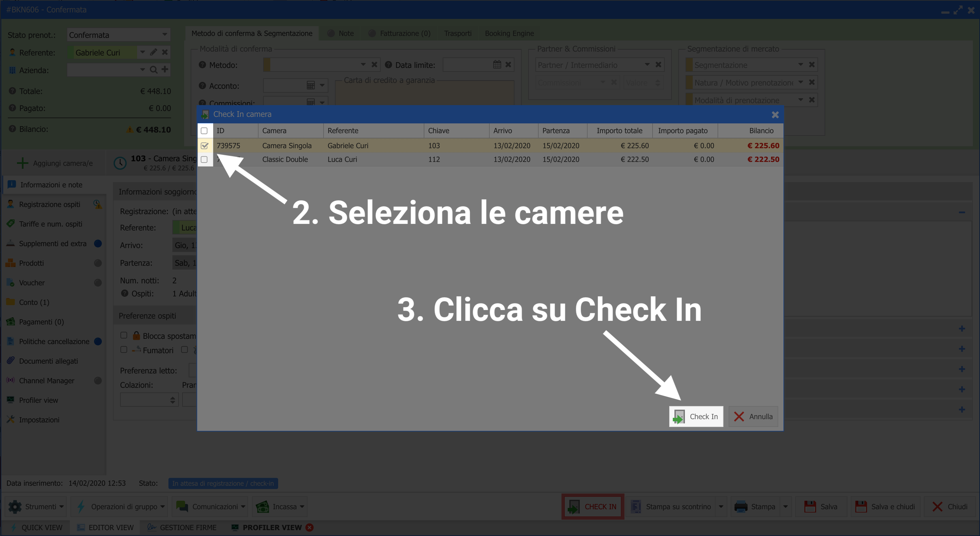Open Azienda dropdown arrow
This screenshot has width=980, height=536.
[x=142, y=70]
